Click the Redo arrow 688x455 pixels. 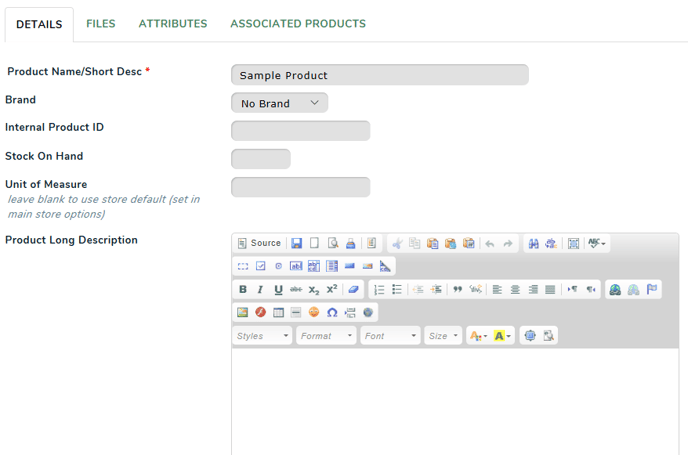pos(508,243)
